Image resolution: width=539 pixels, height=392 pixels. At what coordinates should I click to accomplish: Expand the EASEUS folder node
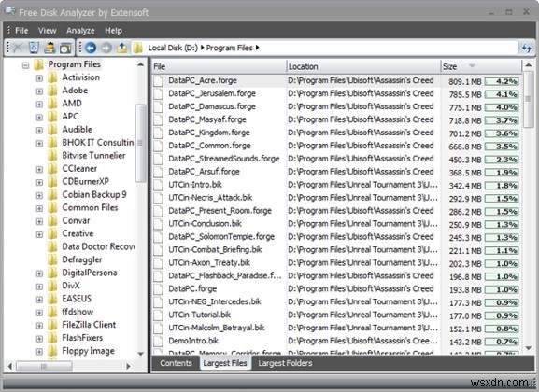[x=39, y=300]
